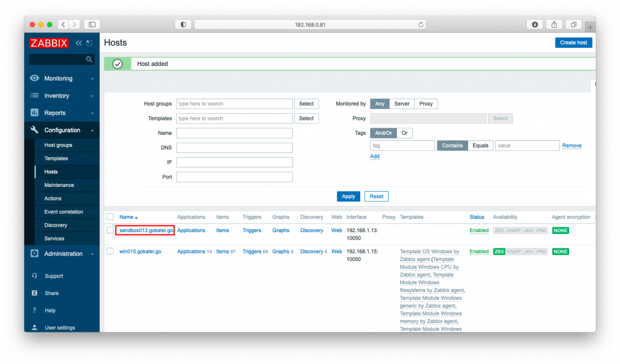Click the Support lifebuoy icon

[x=35, y=276]
